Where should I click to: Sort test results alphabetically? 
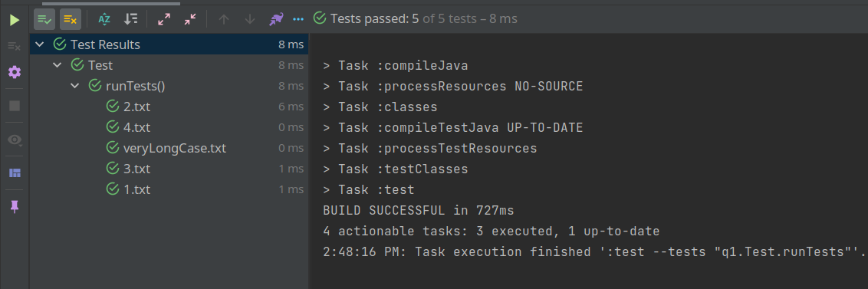coord(104,19)
